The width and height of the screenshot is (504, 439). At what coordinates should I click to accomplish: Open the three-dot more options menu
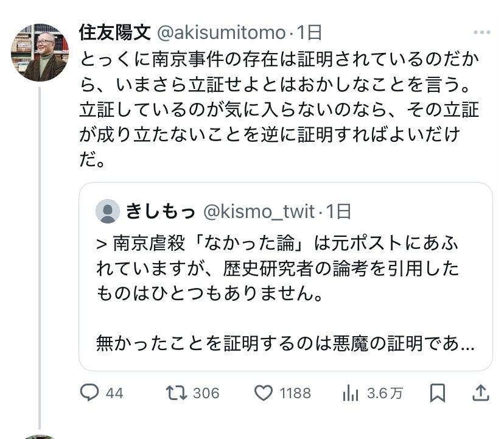pyautogui.click(x=481, y=32)
